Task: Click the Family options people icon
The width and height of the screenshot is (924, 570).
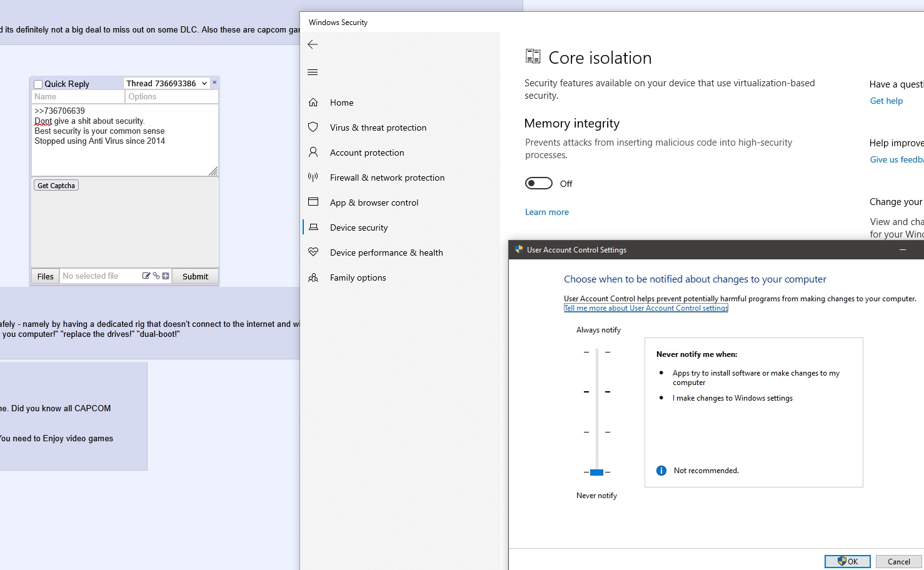Action: tap(313, 277)
